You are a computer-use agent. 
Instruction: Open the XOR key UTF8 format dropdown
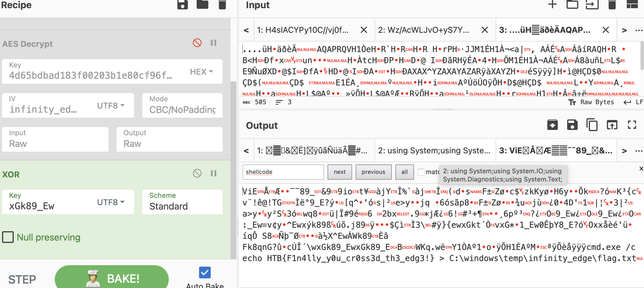pos(111,202)
